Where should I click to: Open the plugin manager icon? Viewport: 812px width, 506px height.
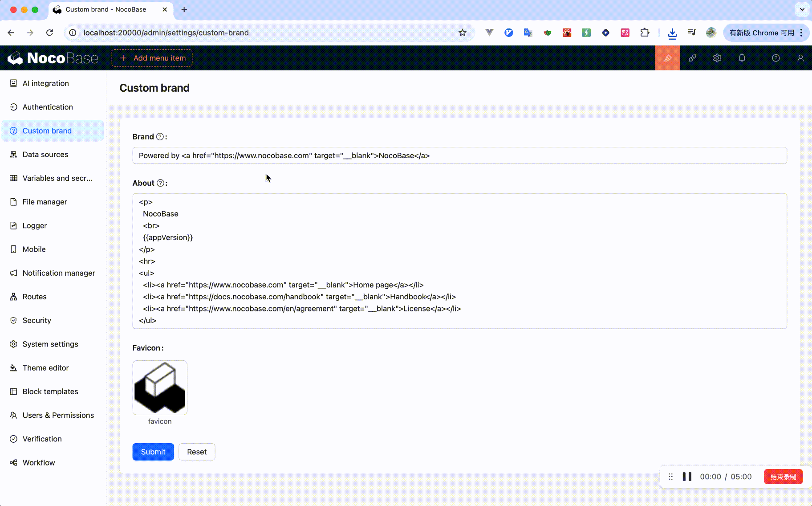pos(692,58)
